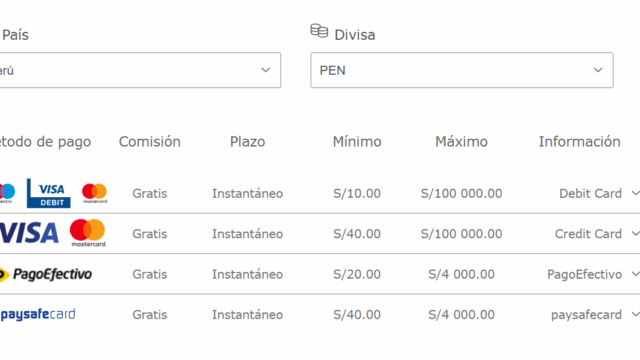
Task: Click the Mastercard logo in Debit Card row
Action: click(x=95, y=193)
